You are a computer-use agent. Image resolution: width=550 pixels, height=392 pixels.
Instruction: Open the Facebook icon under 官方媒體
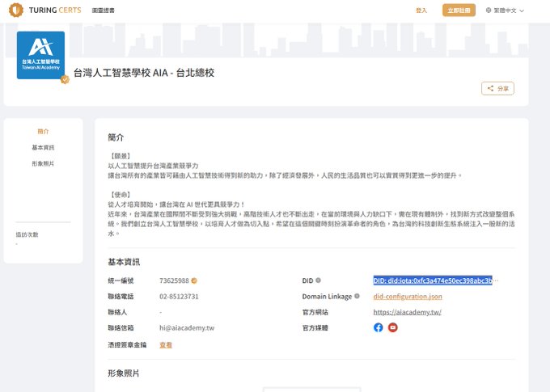pos(379,327)
